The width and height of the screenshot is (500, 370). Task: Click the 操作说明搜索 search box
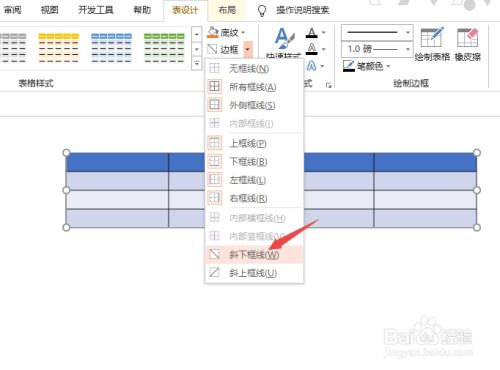(303, 10)
